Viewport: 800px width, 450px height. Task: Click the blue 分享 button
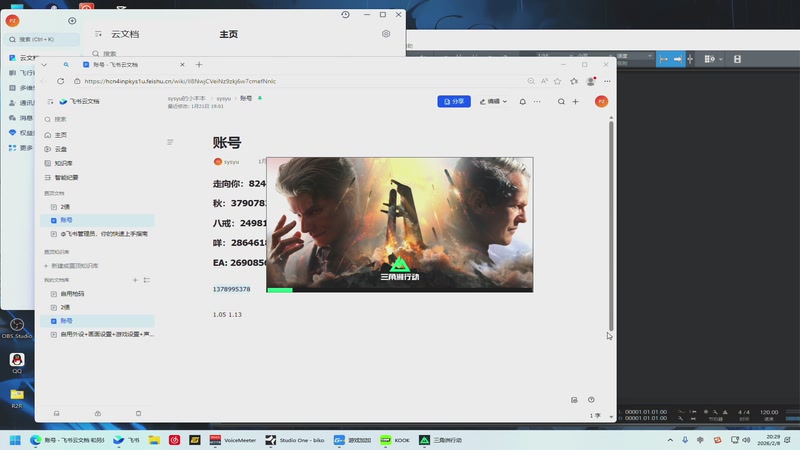pos(454,102)
